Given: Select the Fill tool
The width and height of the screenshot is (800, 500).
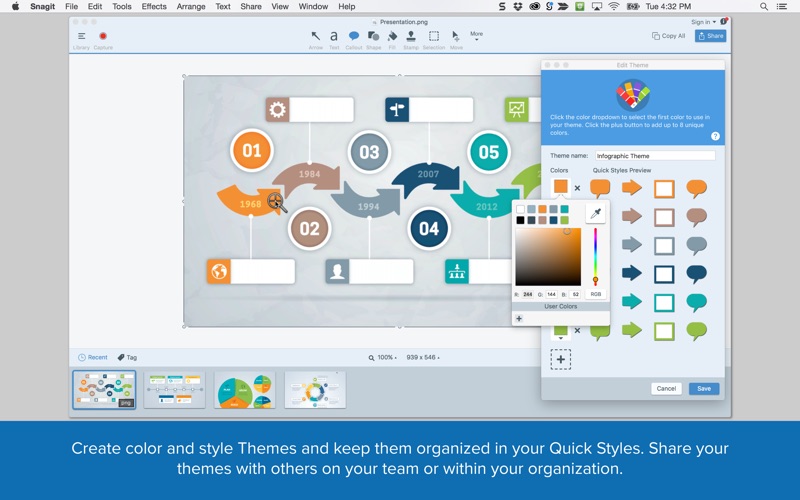Looking at the screenshot, I should tap(392, 36).
